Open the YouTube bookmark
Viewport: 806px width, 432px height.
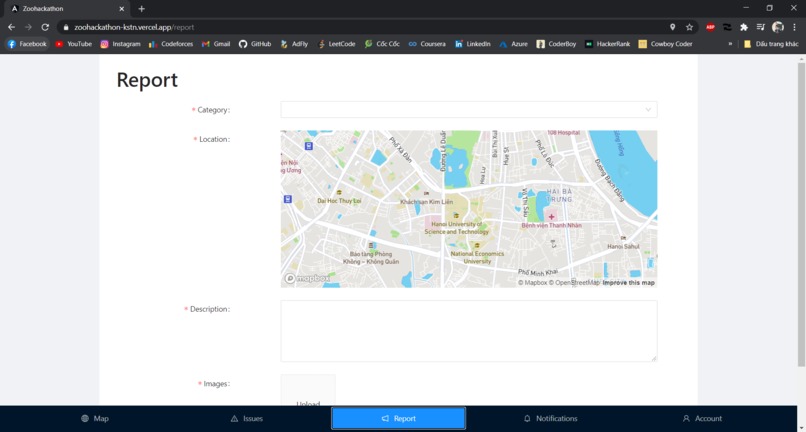tap(74, 44)
